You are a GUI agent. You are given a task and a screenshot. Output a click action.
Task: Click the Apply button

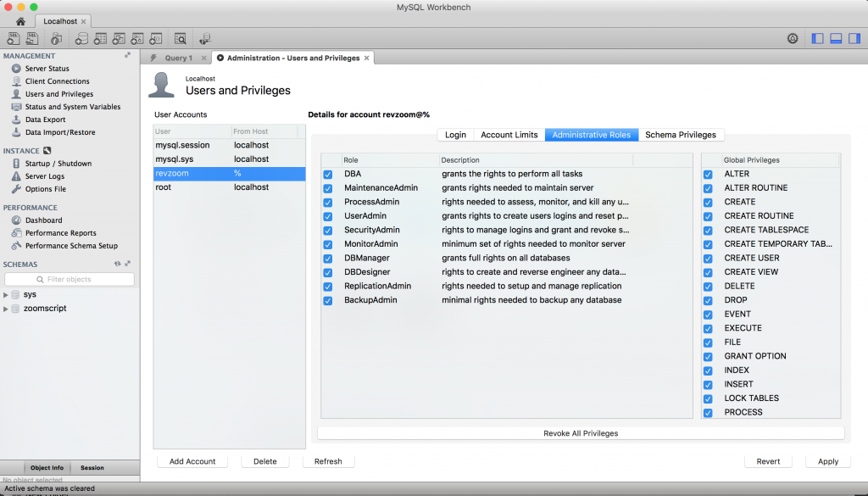tap(828, 461)
